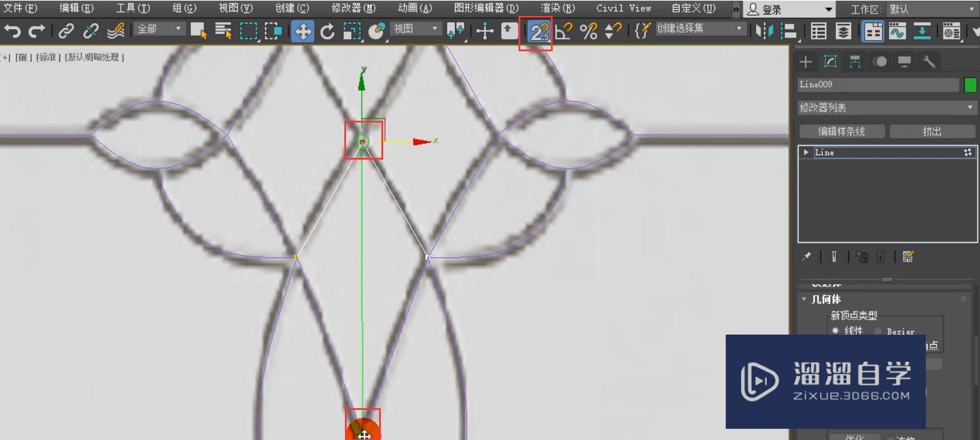Open Edit Named Selection Sets
Screen dimensions: 980x440
tap(642, 31)
